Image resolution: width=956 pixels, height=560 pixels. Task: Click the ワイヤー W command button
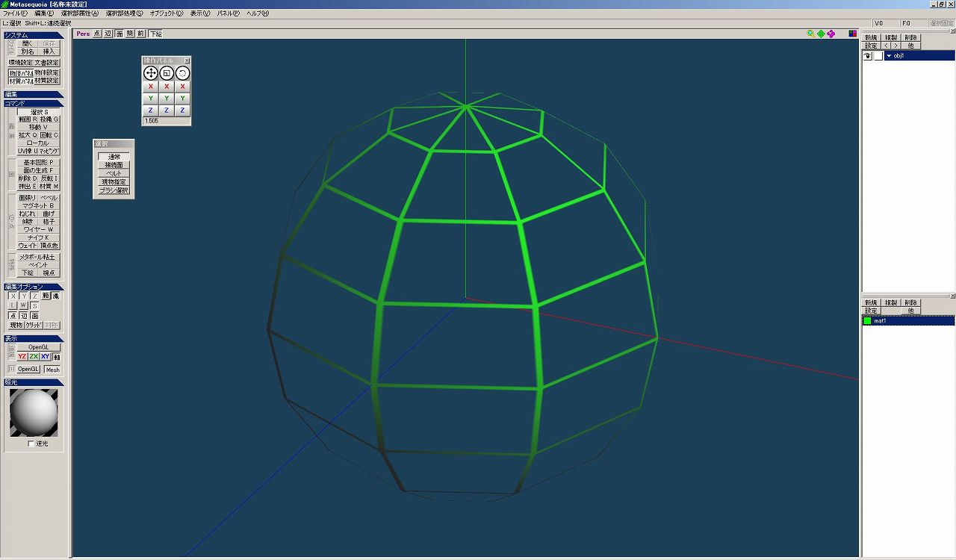click(39, 229)
